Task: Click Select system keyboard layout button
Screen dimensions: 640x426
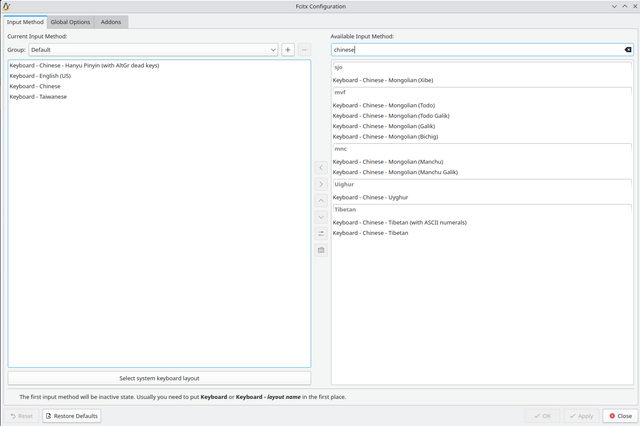Action: (x=159, y=378)
